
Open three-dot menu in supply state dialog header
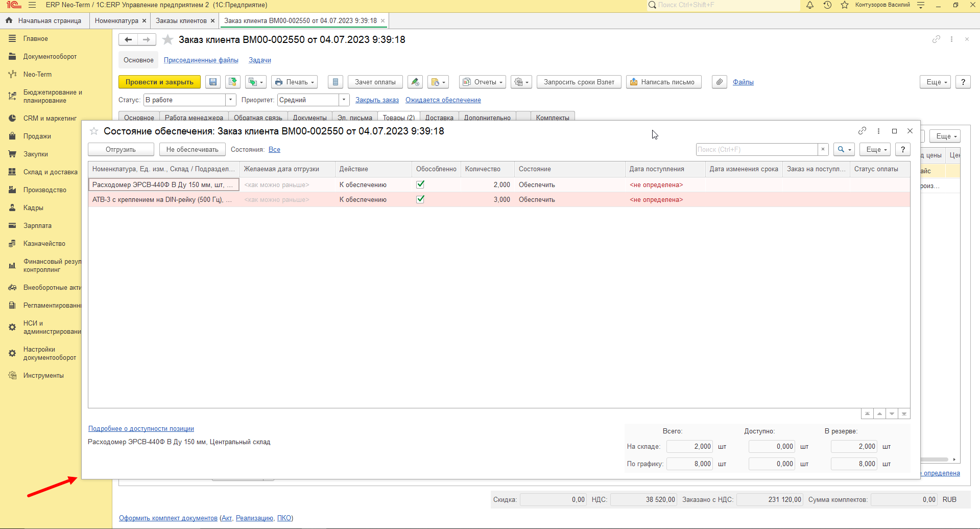pos(878,131)
